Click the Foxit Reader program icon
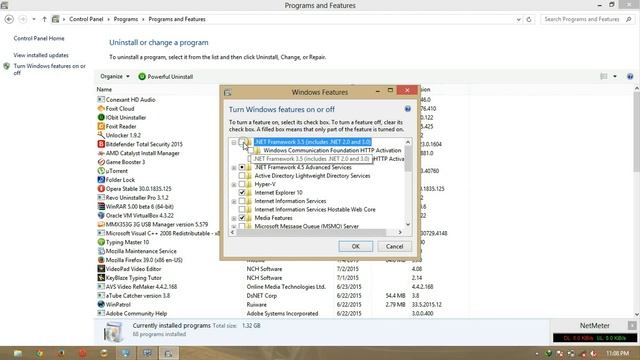 (101, 127)
